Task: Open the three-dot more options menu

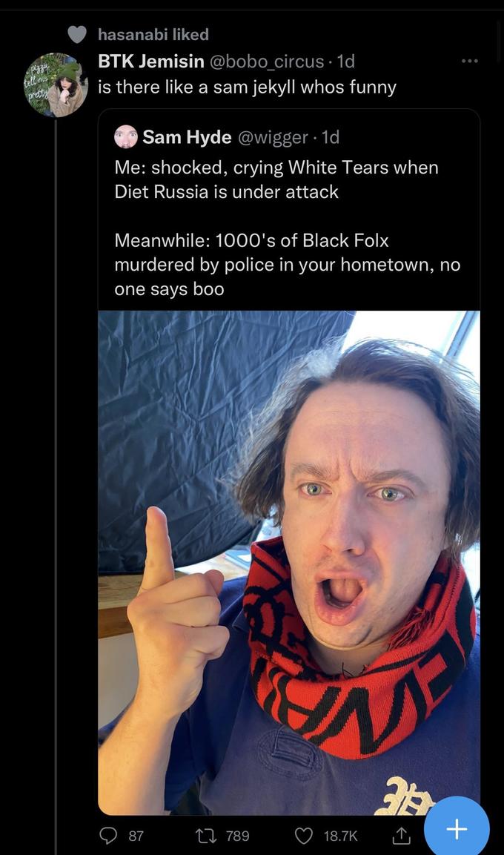Action: [470, 61]
